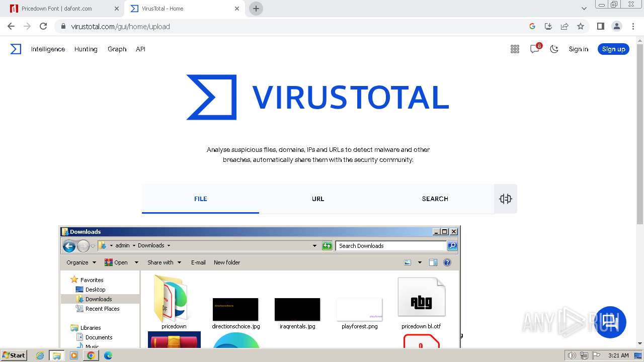This screenshot has height=362, width=644.
Task: Click the install app icon in address bar
Action: coord(548,26)
